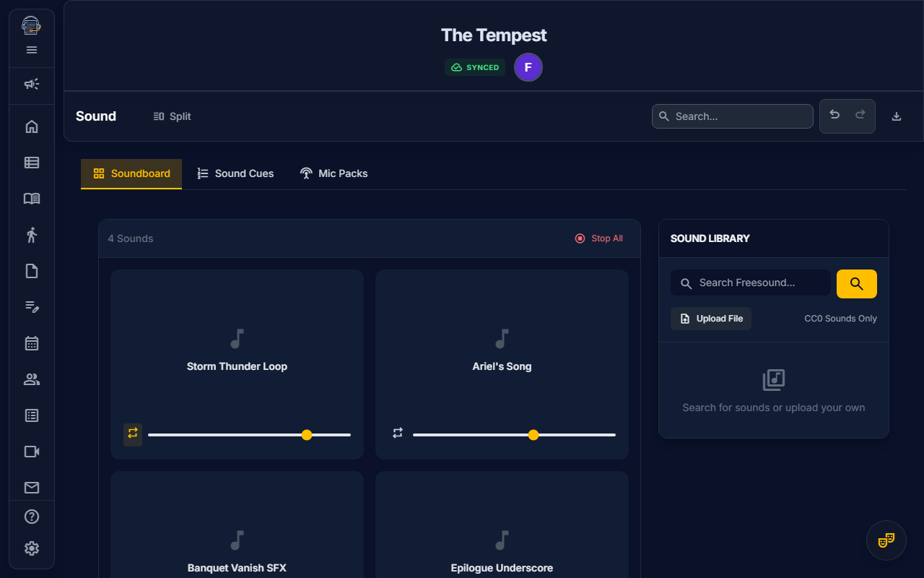The height and width of the screenshot is (578, 924).
Task: Collapse the sidebar with the hamburger icon
Action: [x=31, y=50]
